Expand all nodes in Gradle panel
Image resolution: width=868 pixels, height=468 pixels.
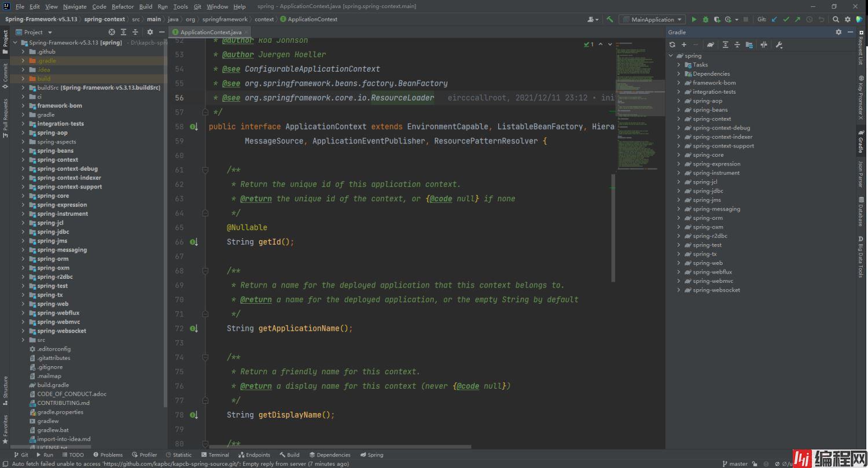coord(726,45)
